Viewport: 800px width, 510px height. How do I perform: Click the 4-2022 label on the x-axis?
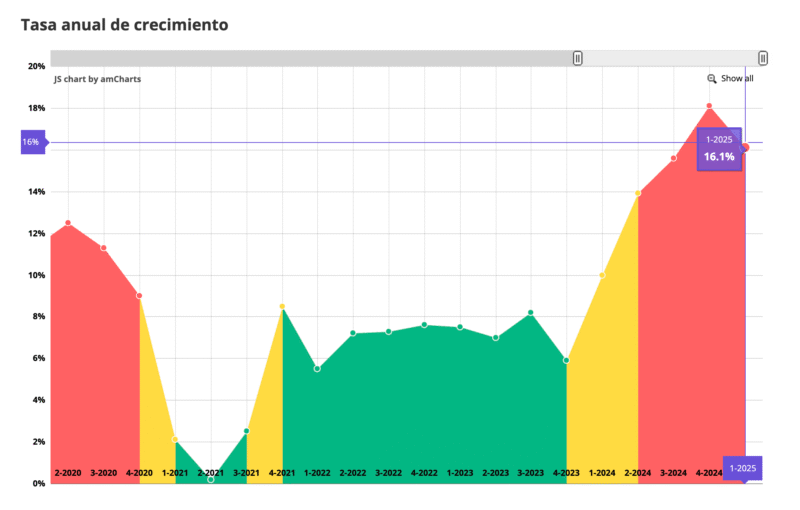(424, 472)
